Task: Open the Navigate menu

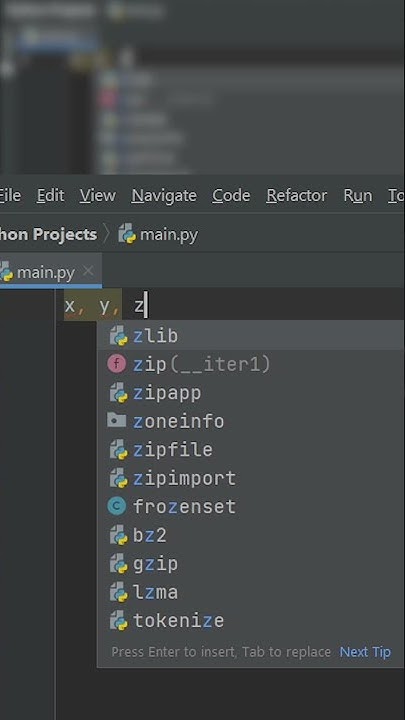Action: pyautogui.click(x=164, y=196)
